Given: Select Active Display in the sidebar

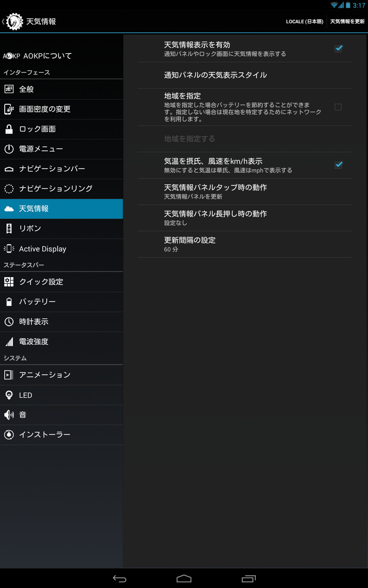Looking at the screenshot, I should coord(61,249).
